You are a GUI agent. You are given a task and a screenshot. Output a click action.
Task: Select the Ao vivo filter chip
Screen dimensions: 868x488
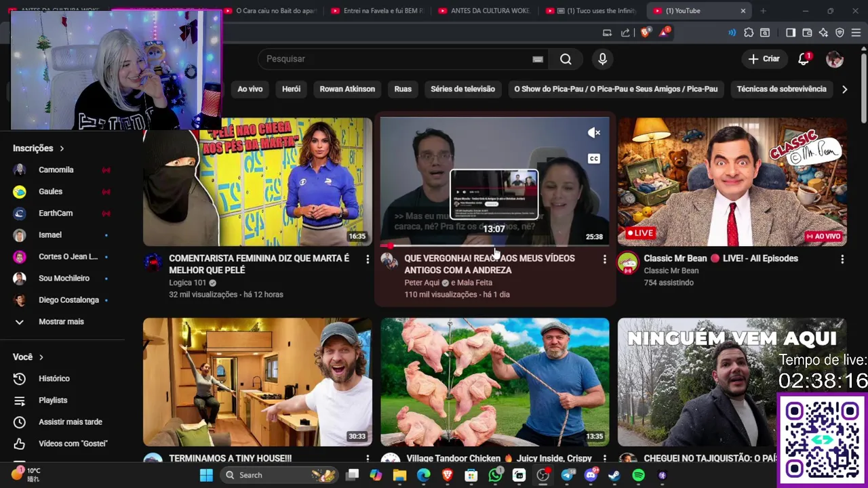pos(250,89)
